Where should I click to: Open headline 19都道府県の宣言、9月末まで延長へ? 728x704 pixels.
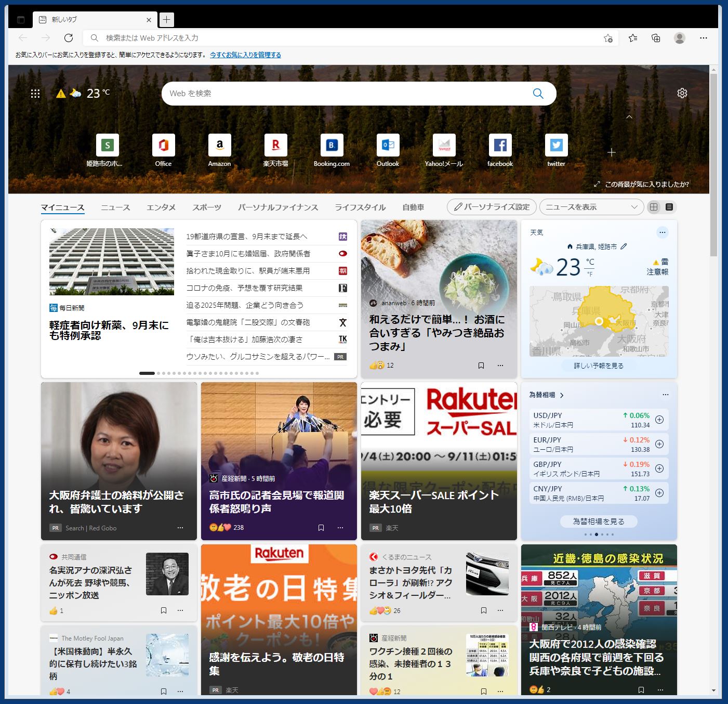click(247, 237)
